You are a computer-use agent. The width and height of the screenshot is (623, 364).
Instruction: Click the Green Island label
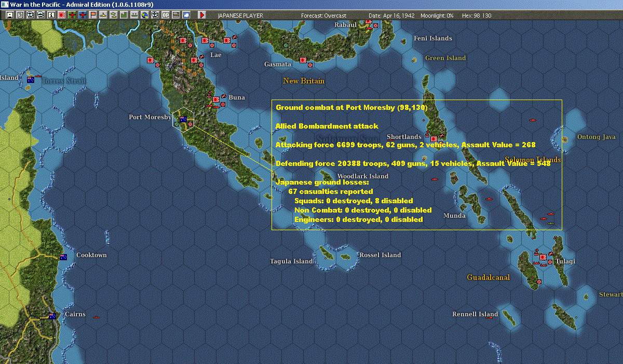(445, 58)
